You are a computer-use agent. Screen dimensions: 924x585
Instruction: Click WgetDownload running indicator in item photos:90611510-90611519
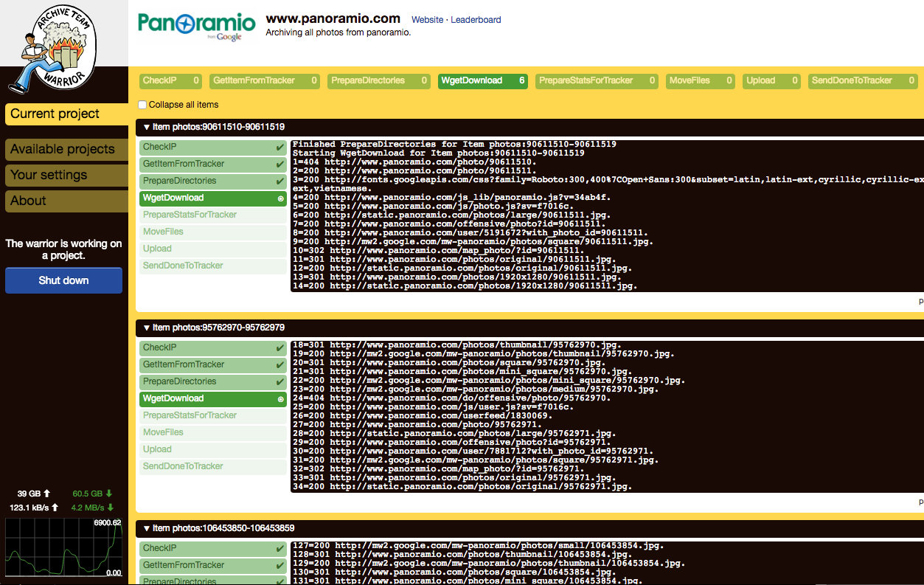click(x=280, y=198)
